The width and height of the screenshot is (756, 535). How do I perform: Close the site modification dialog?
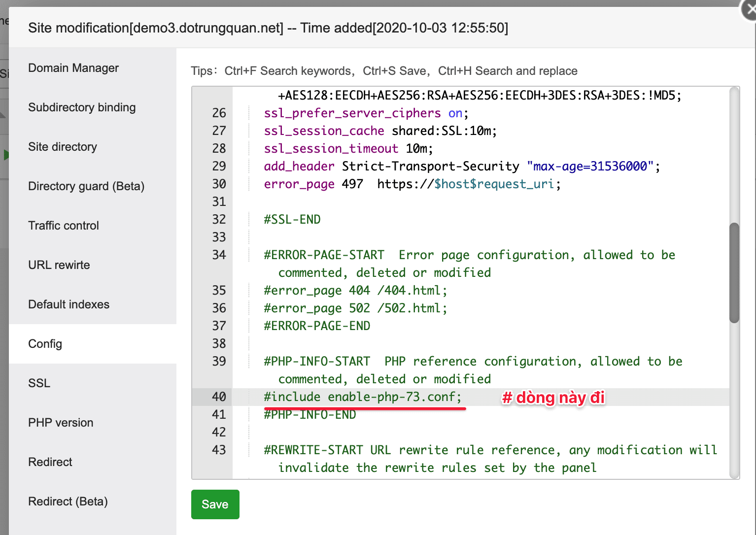750,10
